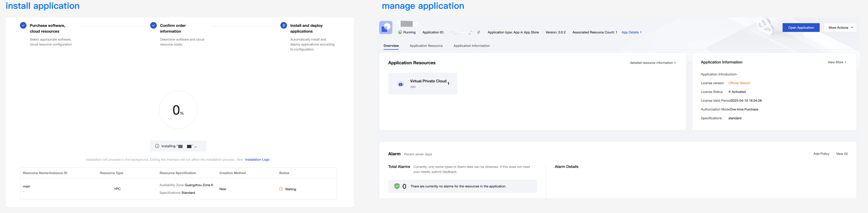Switch to the Application Resource tab
The height and width of the screenshot is (213, 868).
click(426, 46)
